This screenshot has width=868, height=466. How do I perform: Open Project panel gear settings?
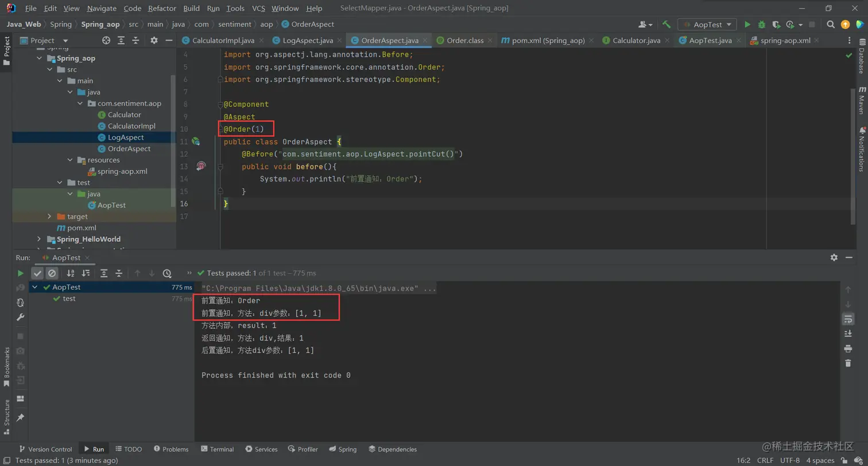(x=154, y=40)
